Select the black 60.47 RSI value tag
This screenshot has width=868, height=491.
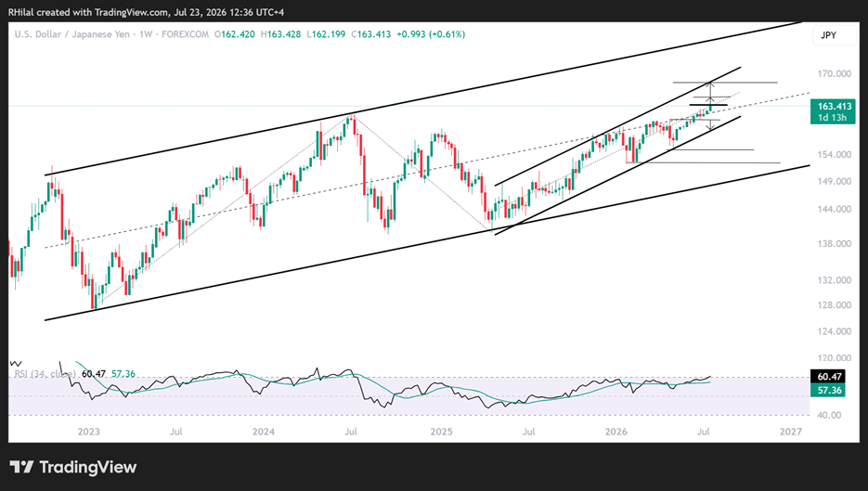[828, 377]
